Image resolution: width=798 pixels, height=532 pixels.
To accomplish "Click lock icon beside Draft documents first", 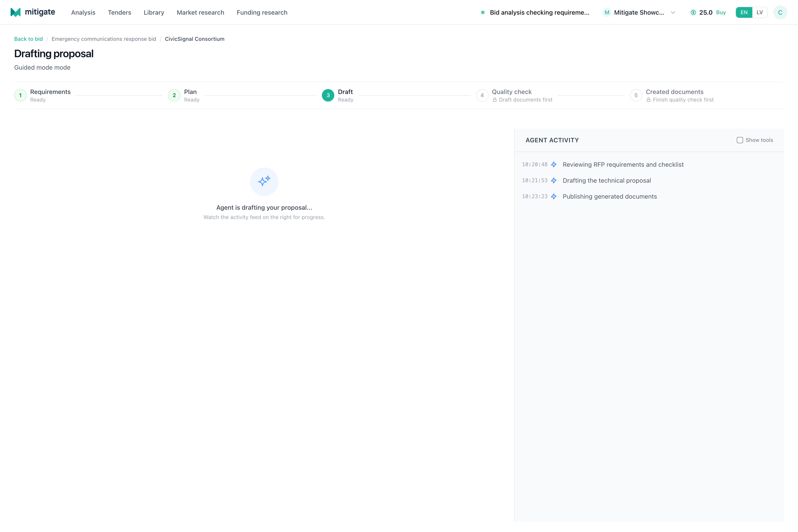I will click(x=495, y=100).
